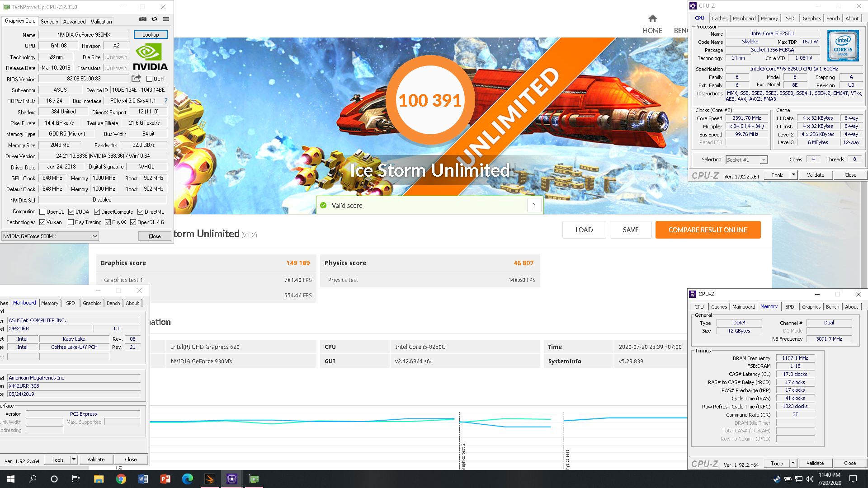868x488 pixels.
Task: Open notification action center
Action: coord(853,479)
